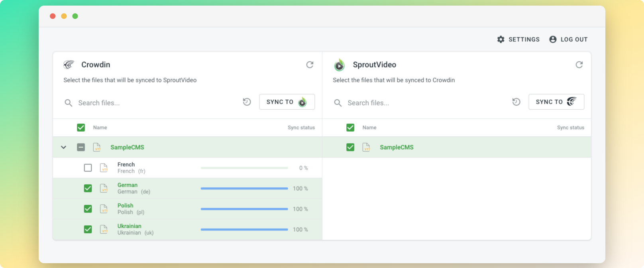Open sync history in Crowdin panel
Image resolution: width=644 pixels, height=268 pixels.
(x=247, y=102)
